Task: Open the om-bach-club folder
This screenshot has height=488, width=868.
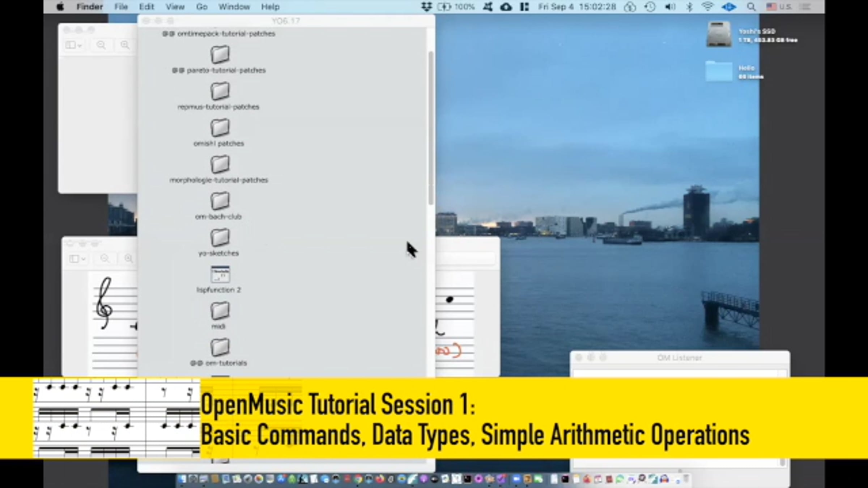Action: pyautogui.click(x=220, y=201)
